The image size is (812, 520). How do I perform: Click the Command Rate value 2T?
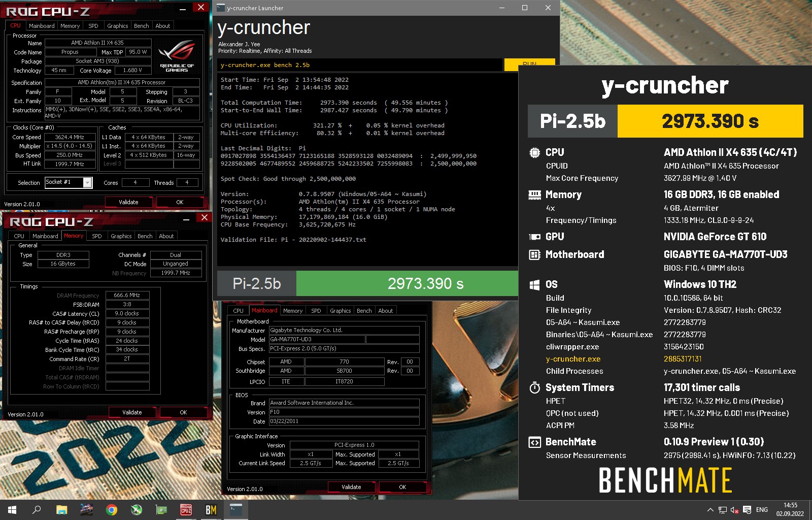pos(127,359)
